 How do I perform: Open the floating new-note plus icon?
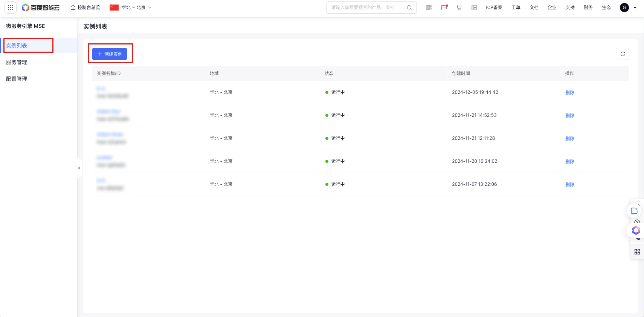click(x=634, y=210)
